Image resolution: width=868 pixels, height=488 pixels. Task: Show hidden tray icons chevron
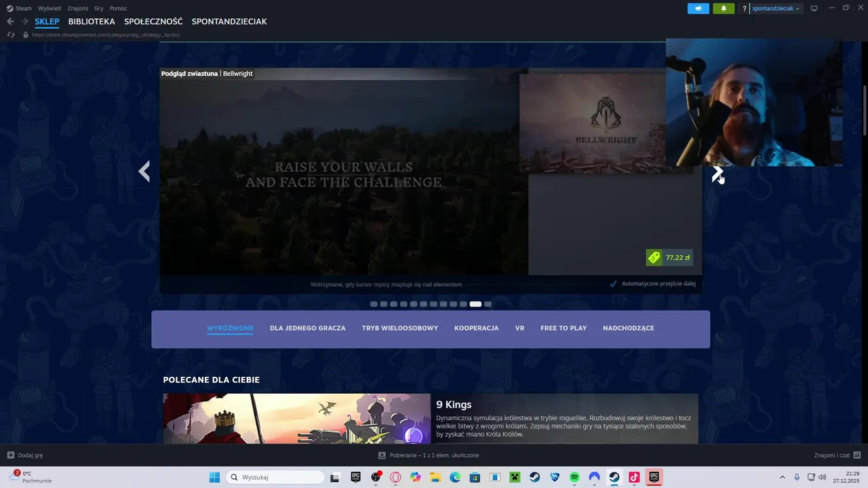782,477
